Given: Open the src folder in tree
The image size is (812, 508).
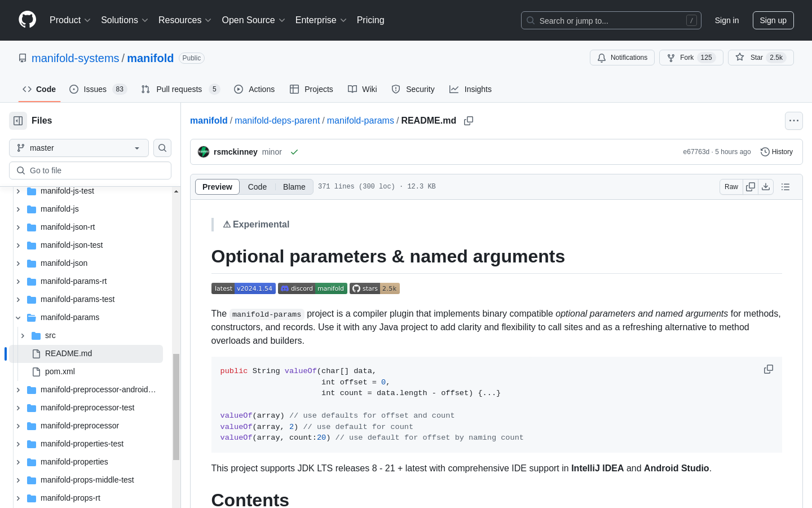Looking at the screenshot, I should click(x=50, y=335).
